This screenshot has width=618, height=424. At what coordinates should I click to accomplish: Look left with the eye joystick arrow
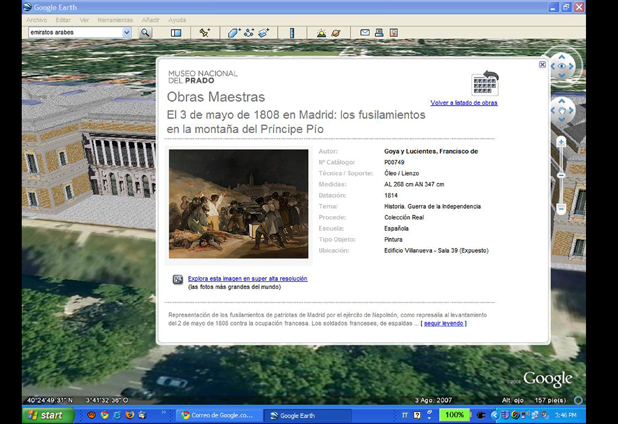553,66
